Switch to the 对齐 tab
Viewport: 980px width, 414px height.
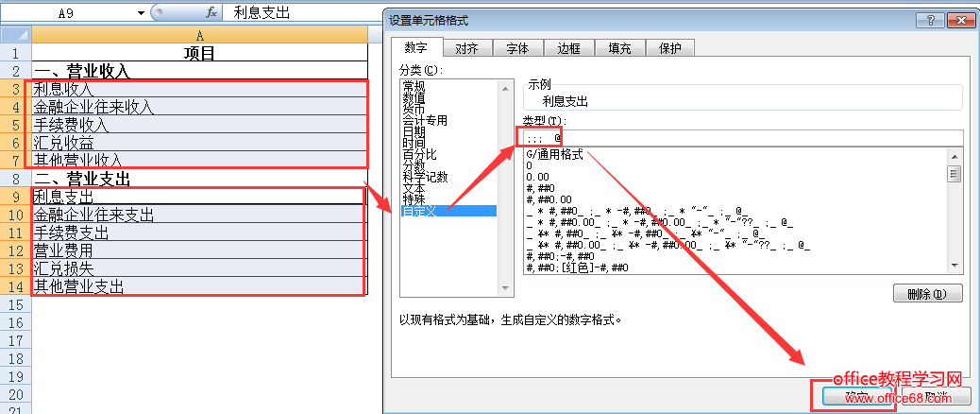click(467, 48)
